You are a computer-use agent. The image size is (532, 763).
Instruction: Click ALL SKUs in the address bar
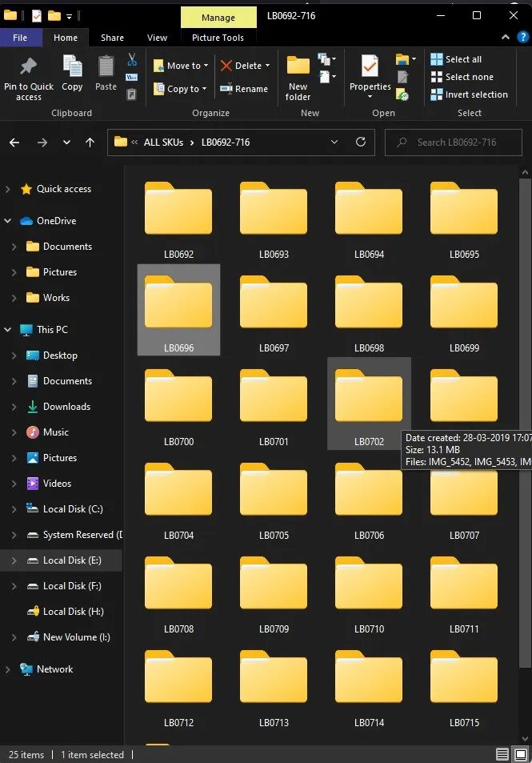(163, 142)
